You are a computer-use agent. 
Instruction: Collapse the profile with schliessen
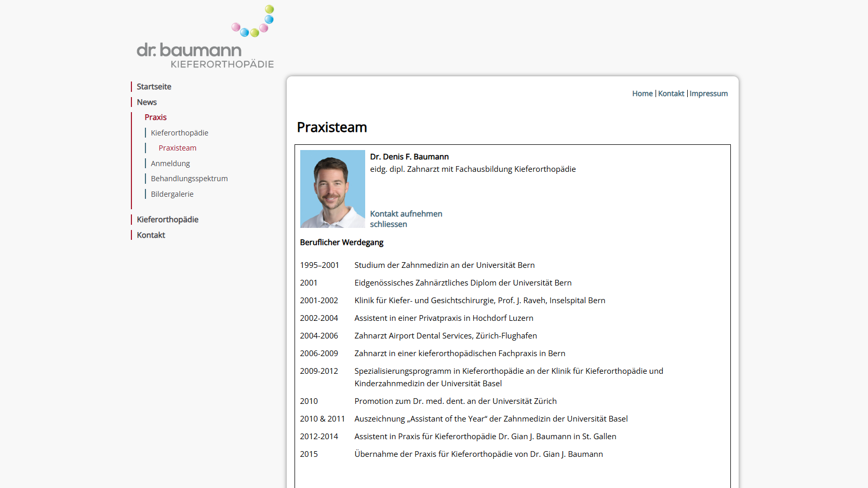(x=388, y=224)
